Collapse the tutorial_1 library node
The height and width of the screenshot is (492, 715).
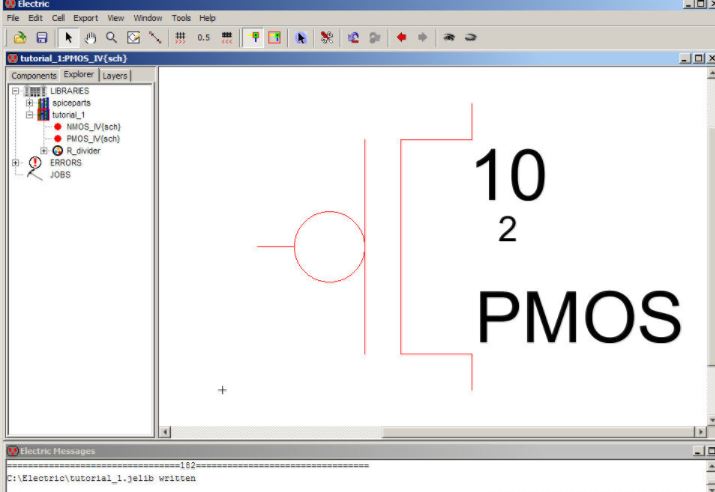coord(29,115)
